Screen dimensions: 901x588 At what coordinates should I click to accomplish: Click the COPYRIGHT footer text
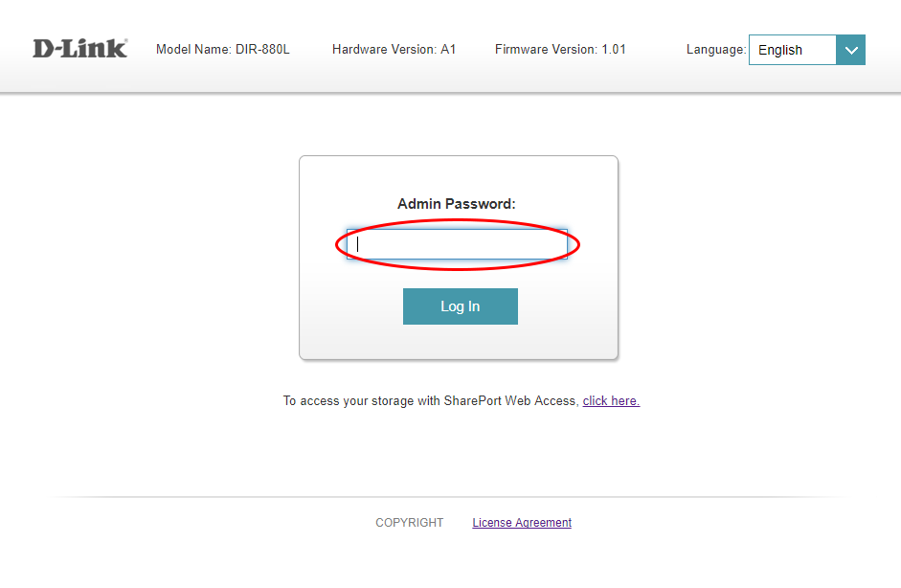pos(409,523)
